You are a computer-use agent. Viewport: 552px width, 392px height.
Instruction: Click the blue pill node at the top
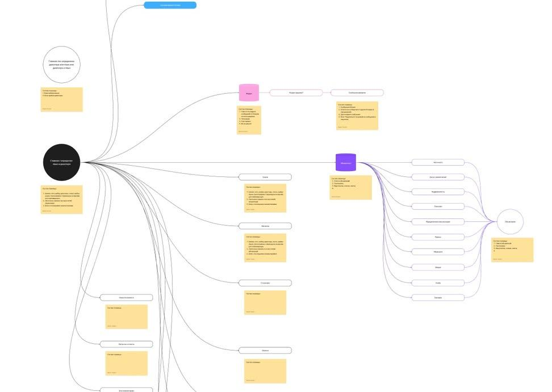(x=170, y=5)
